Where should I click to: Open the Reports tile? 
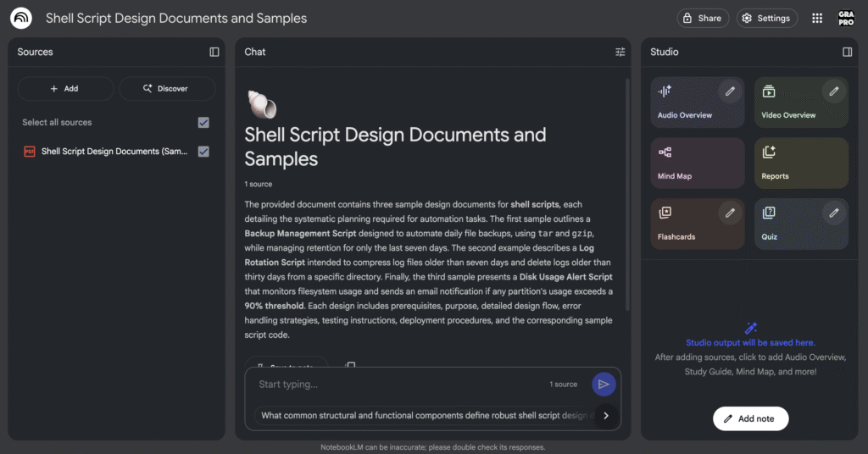801,163
